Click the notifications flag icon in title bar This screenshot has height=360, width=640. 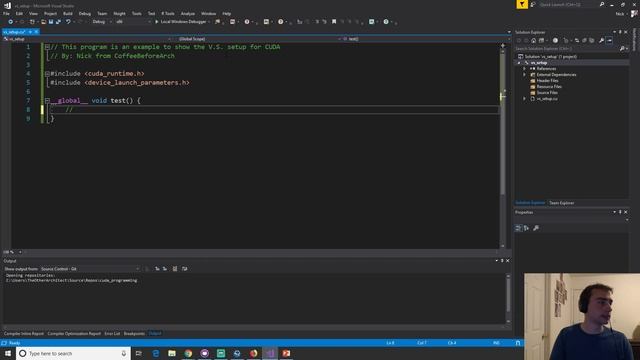pos(522,4)
